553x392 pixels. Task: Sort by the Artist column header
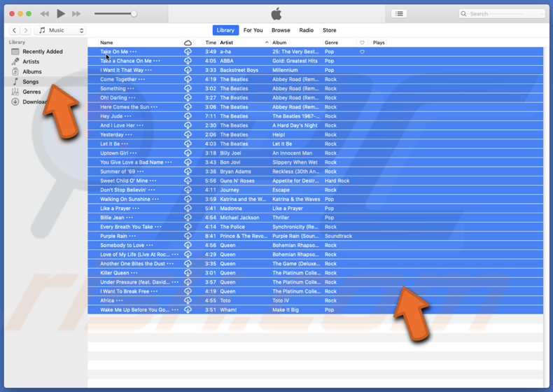[x=244, y=43]
